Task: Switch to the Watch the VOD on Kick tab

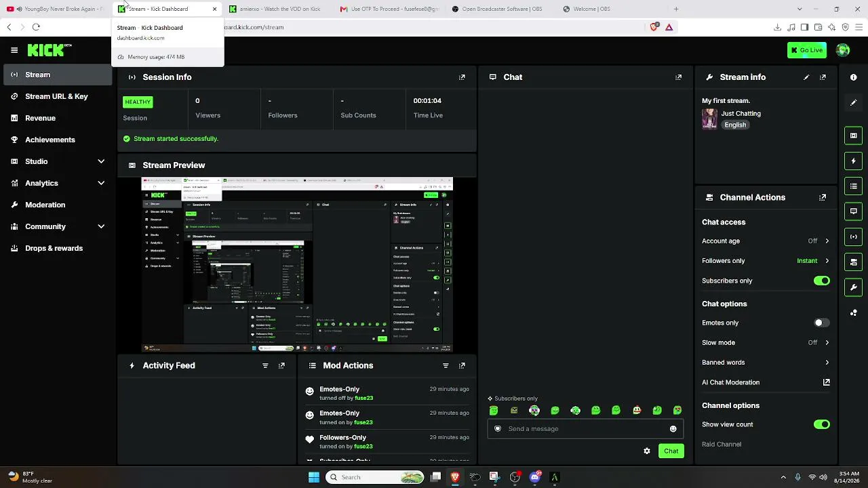Action: [x=278, y=9]
